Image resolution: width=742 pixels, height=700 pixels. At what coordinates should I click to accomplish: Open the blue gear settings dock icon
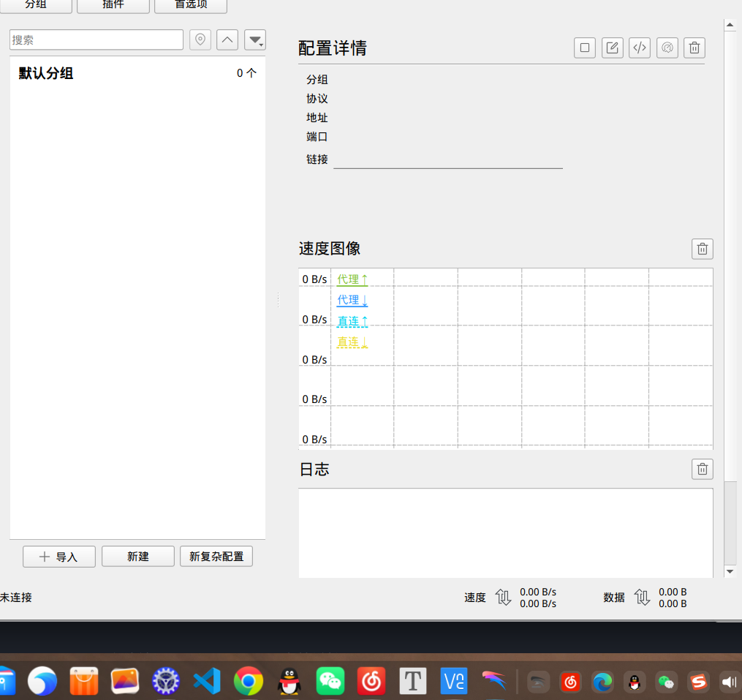[x=166, y=681]
